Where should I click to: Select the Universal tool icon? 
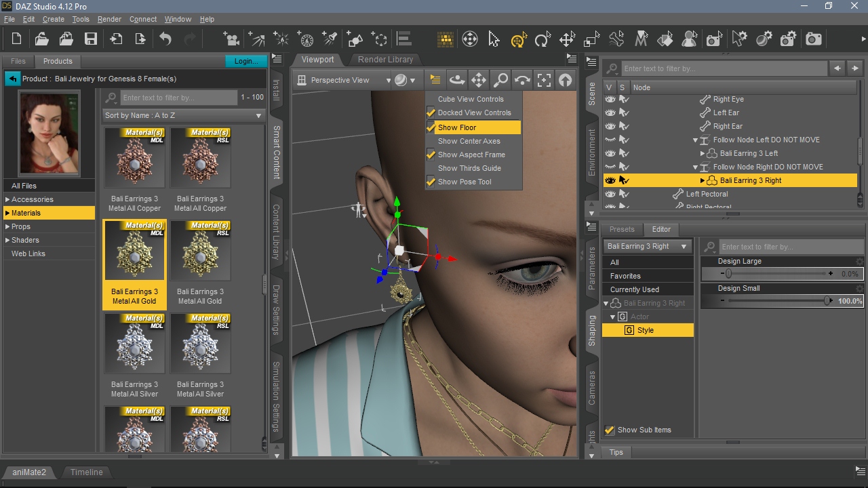point(519,39)
